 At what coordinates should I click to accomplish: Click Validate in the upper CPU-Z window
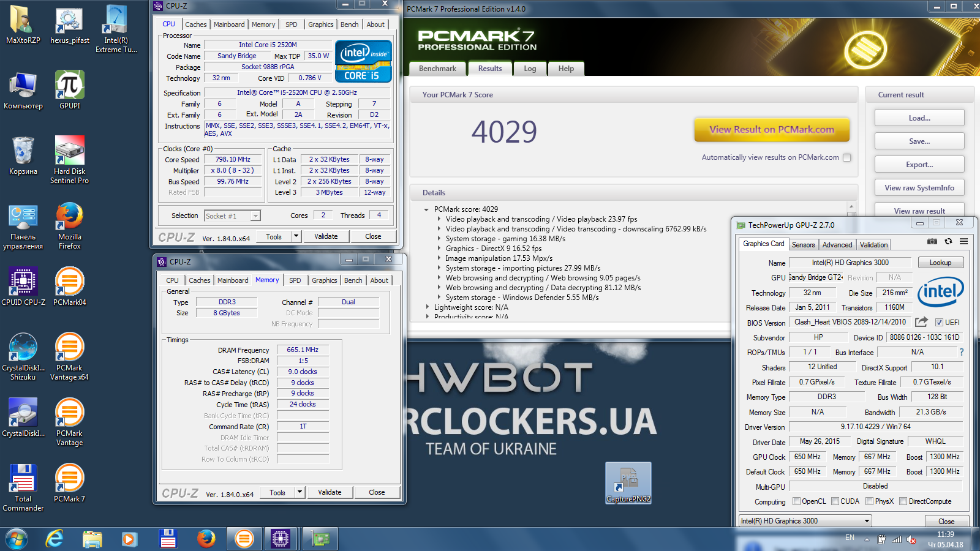pyautogui.click(x=326, y=236)
